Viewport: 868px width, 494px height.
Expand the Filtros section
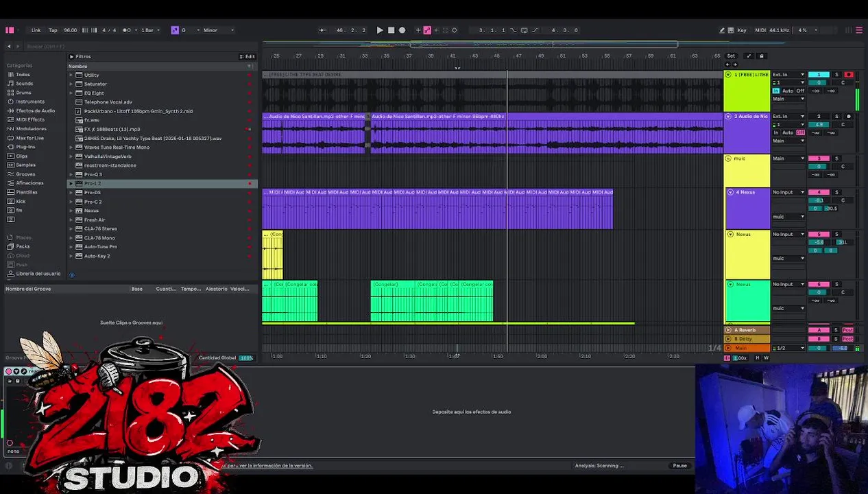[x=71, y=57]
